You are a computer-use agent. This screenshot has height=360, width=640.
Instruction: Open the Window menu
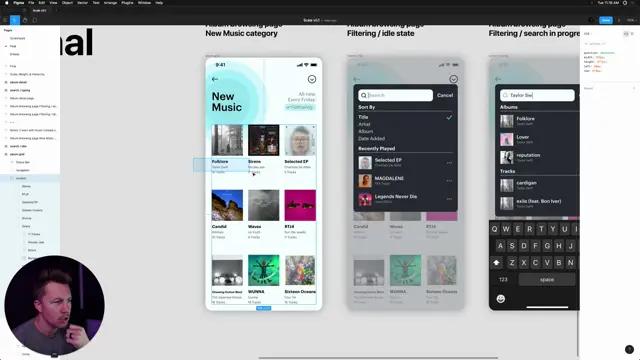coord(144,3)
